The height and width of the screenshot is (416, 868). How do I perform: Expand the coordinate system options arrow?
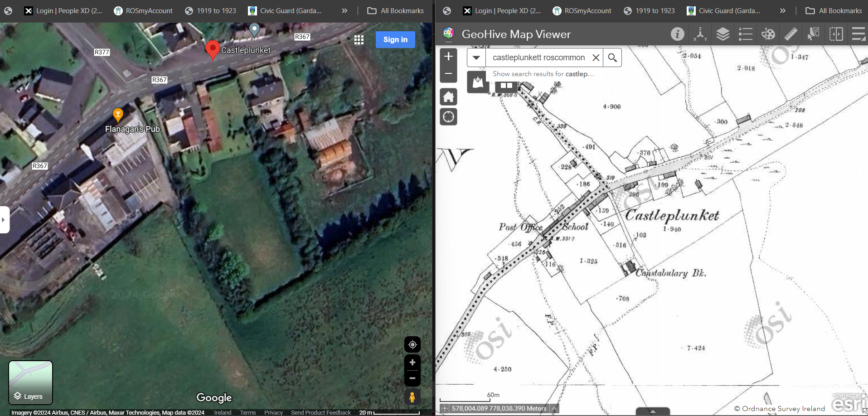click(554, 408)
